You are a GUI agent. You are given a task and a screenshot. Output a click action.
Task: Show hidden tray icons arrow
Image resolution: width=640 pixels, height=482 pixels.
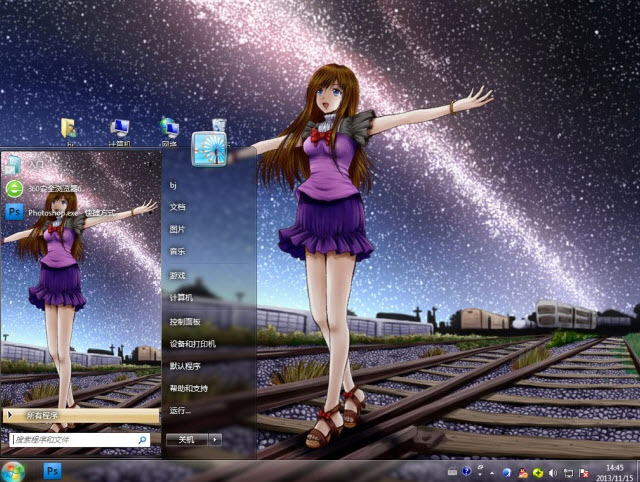pos(492,471)
